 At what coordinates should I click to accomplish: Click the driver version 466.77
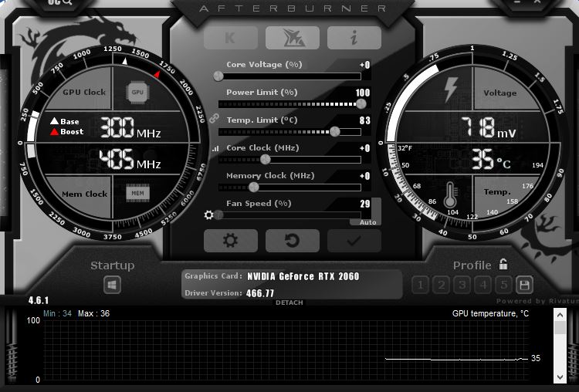260,293
